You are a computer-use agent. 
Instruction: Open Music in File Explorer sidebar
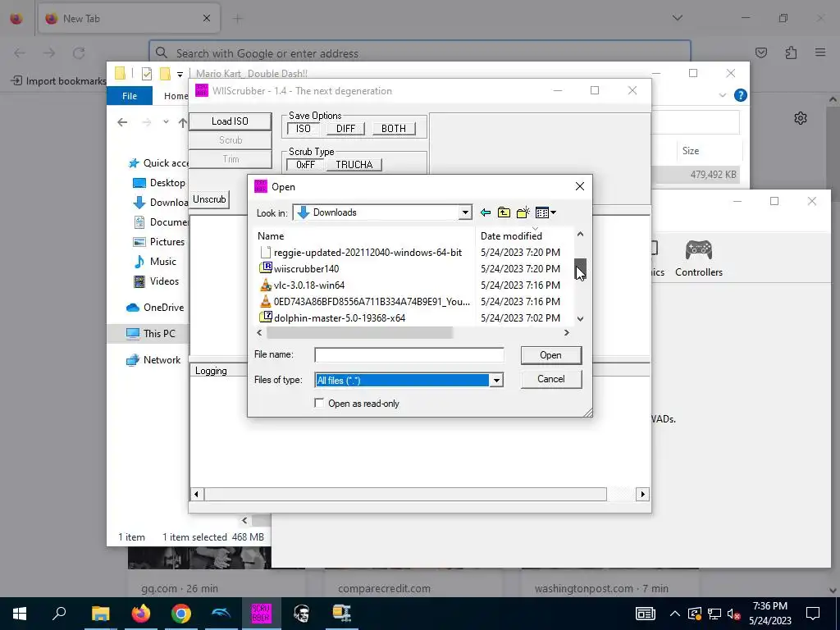click(155, 262)
